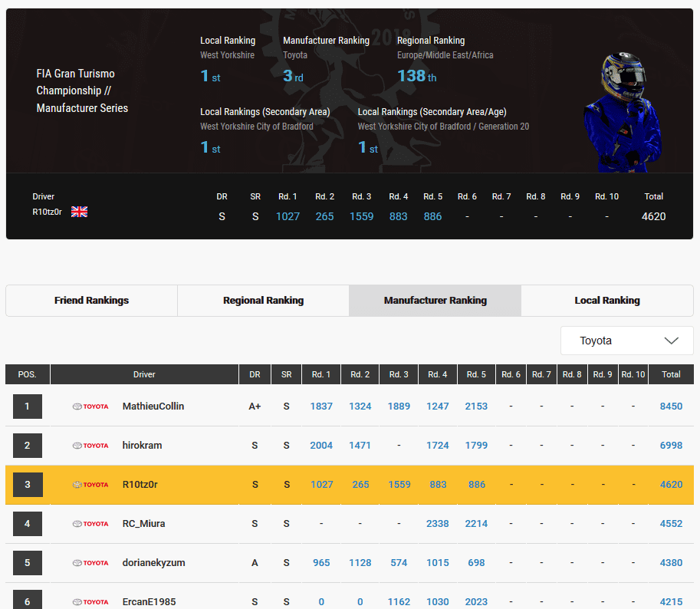Screen dimensions: 700x609
Task: Click the Toyota logo in MathieuCollin's row
Action: tap(90, 407)
